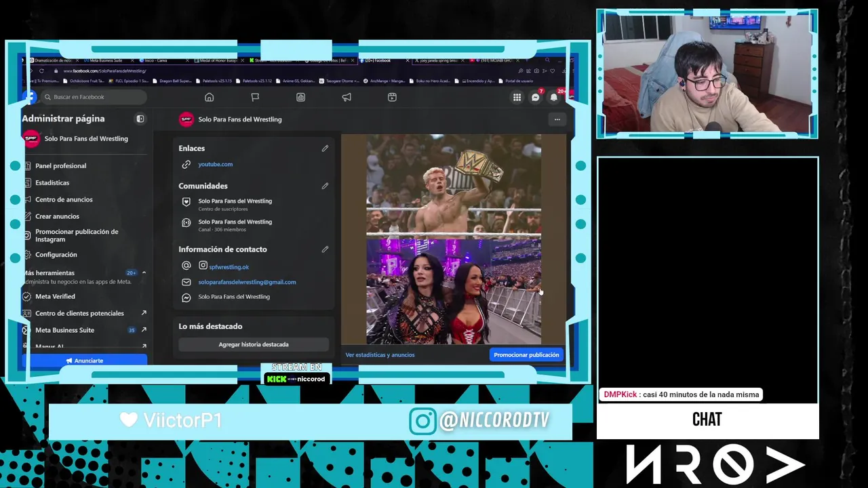Open the Reels video icon
Viewport: 868px width, 488px height.
(392, 97)
